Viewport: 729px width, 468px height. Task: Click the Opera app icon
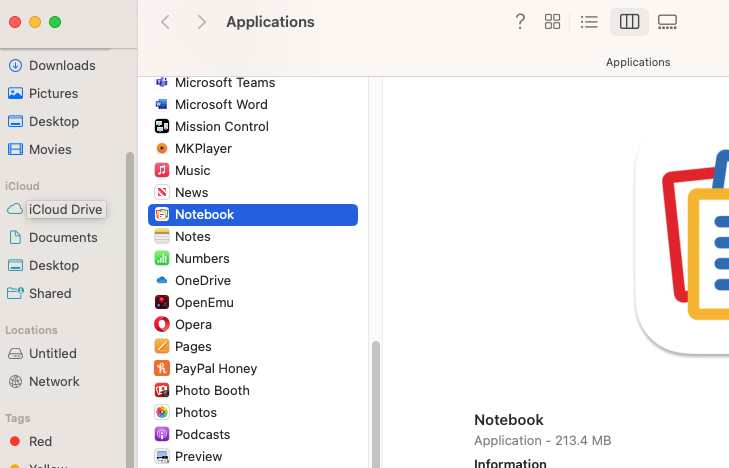[162, 324]
